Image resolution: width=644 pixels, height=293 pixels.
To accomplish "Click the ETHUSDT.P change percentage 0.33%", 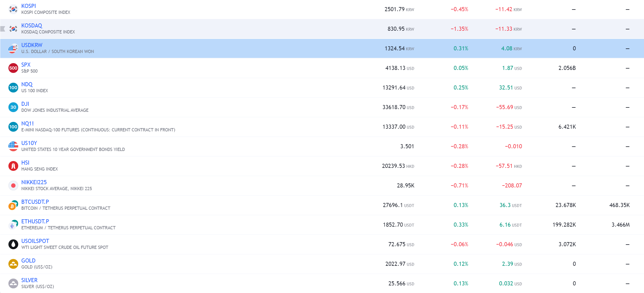I will 461,225.
